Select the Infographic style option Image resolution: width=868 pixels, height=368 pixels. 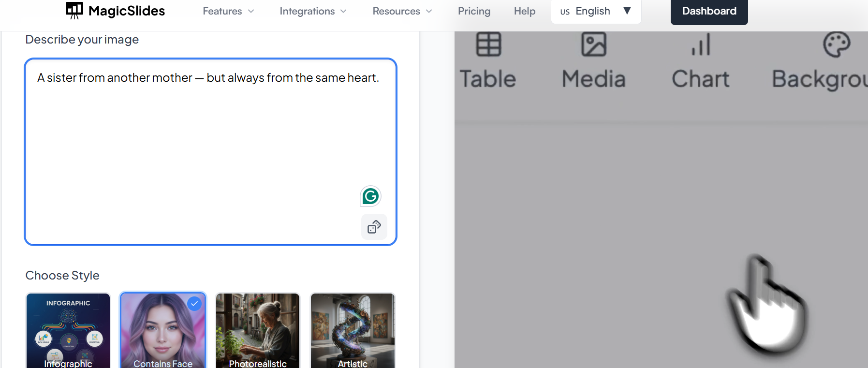click(68, 331)
